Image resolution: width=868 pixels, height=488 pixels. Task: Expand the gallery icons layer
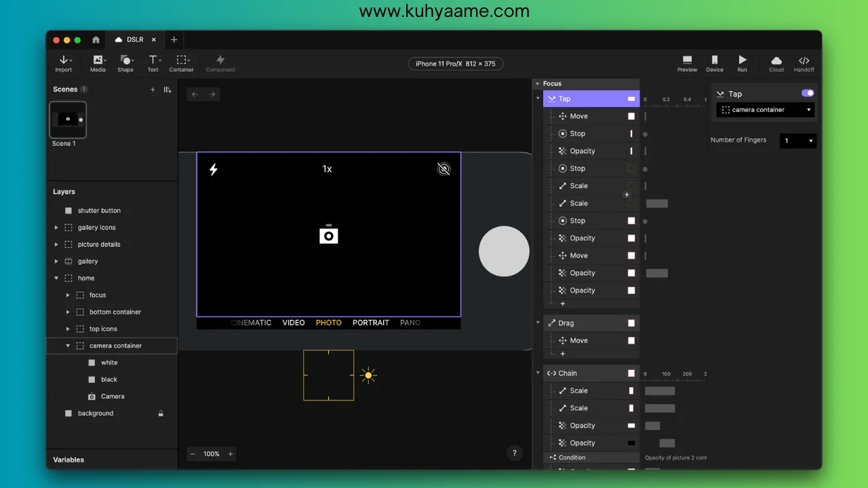[56, 228]
